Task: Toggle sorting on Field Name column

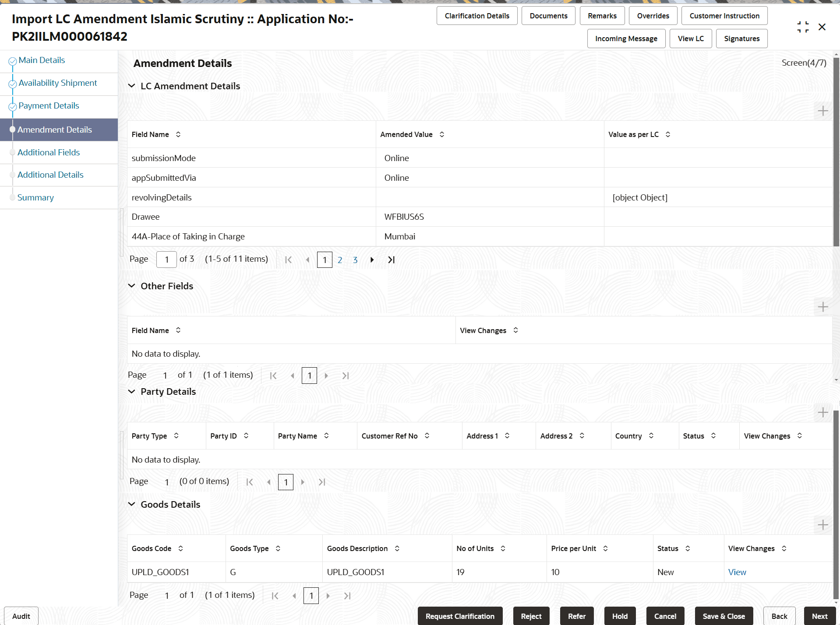Action: pos(178,134)
